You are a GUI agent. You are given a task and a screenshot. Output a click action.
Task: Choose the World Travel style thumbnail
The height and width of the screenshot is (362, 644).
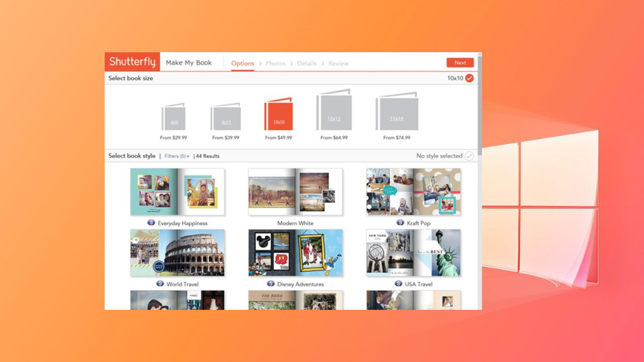(177, 253)
